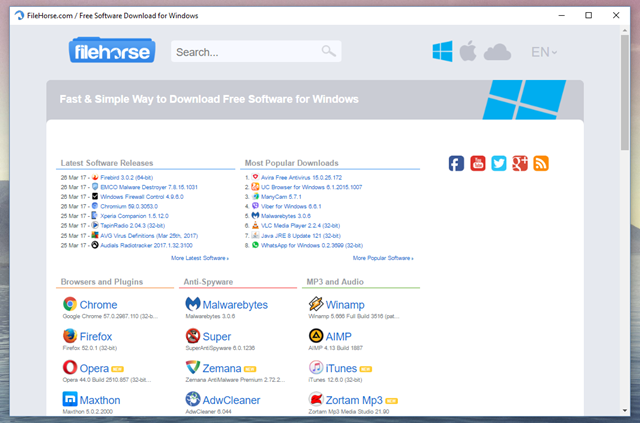Open the Chrome title link
The image size is (640, 423).
[98, 305]
